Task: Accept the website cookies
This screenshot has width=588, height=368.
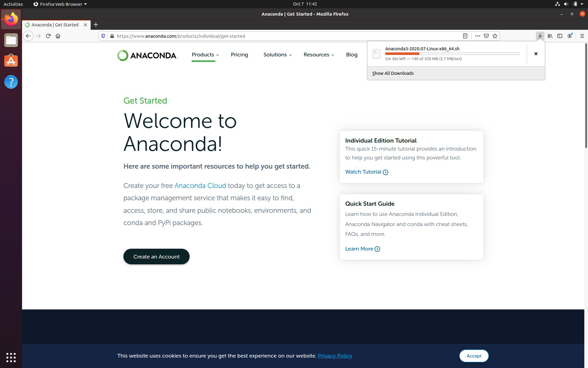Action: [474, 356]
